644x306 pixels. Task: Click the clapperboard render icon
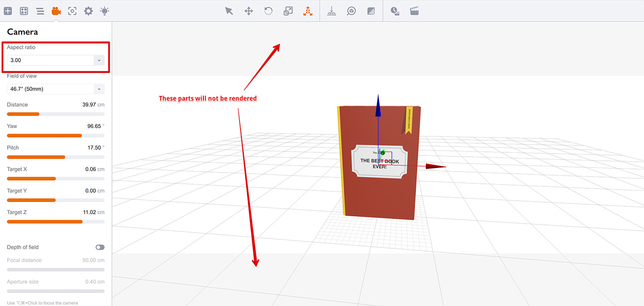(414, 11)
